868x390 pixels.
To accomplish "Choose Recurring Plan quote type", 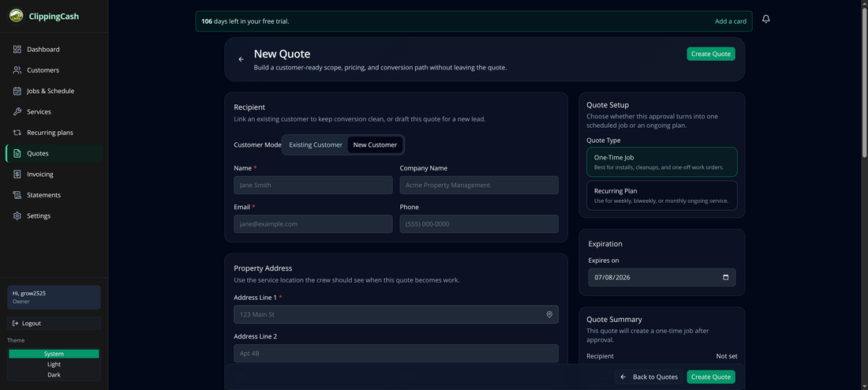I will [x=661, y=196].
